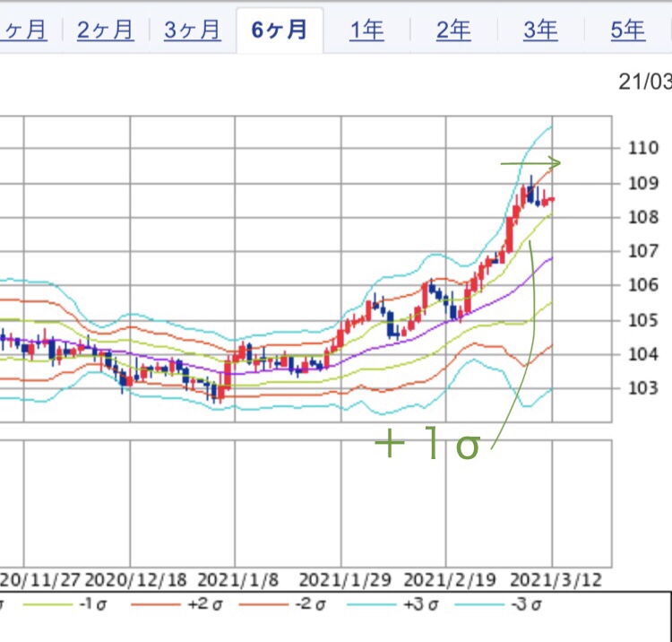Click the orange +2σ legend line sample

156,605
